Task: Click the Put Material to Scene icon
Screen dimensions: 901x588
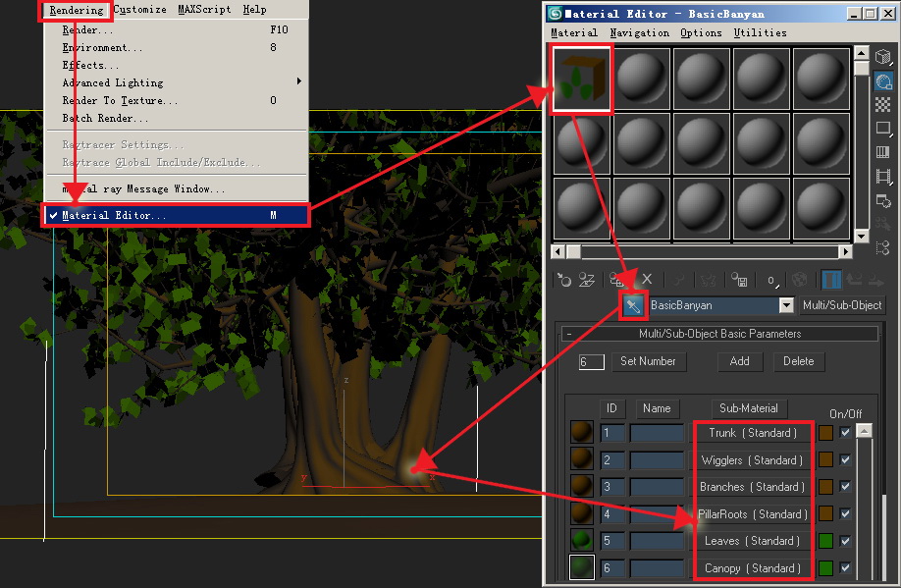Action: [x=587, y=280]
